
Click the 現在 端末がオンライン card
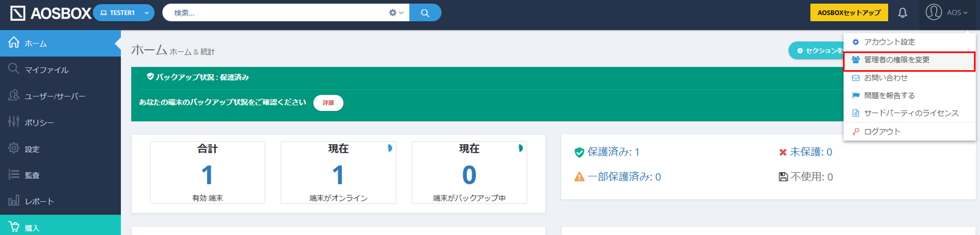pos(338,172)
